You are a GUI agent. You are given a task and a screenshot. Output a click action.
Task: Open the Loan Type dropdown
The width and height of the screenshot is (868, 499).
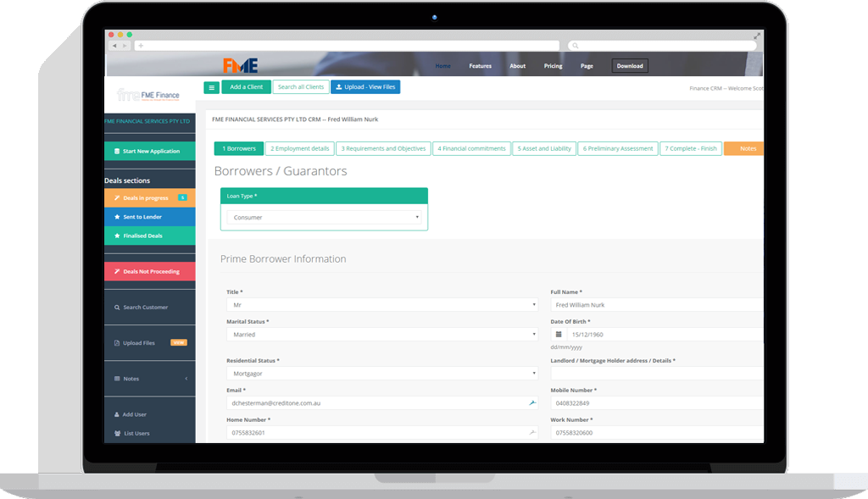324,218
